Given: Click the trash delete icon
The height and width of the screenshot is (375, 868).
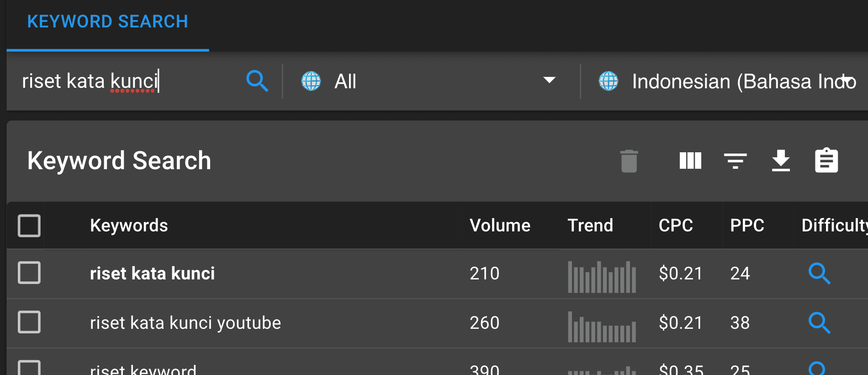Looking at the screenshot, I should (629, 161).
